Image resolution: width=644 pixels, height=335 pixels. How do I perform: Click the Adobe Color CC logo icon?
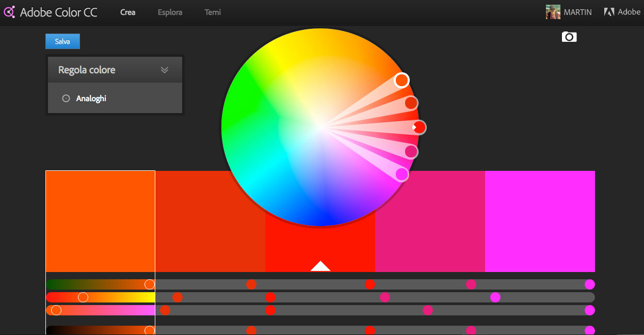click(9, 12)
